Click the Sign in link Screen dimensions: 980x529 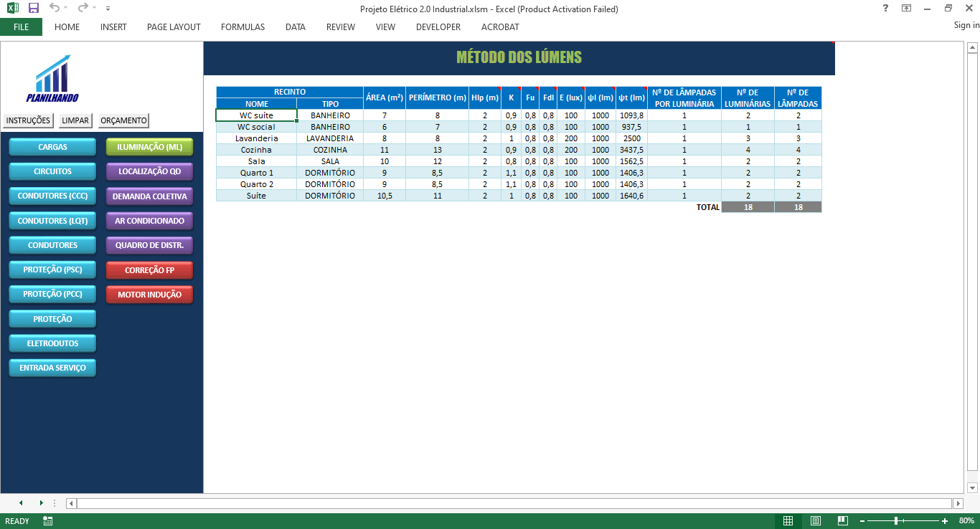pos(966,25)
